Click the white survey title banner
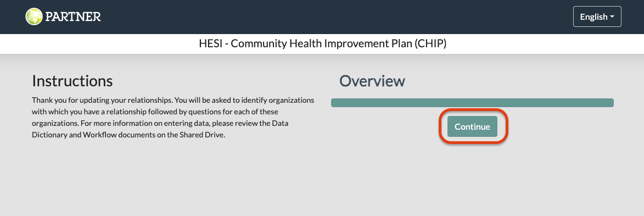 (x=322, y=43)
